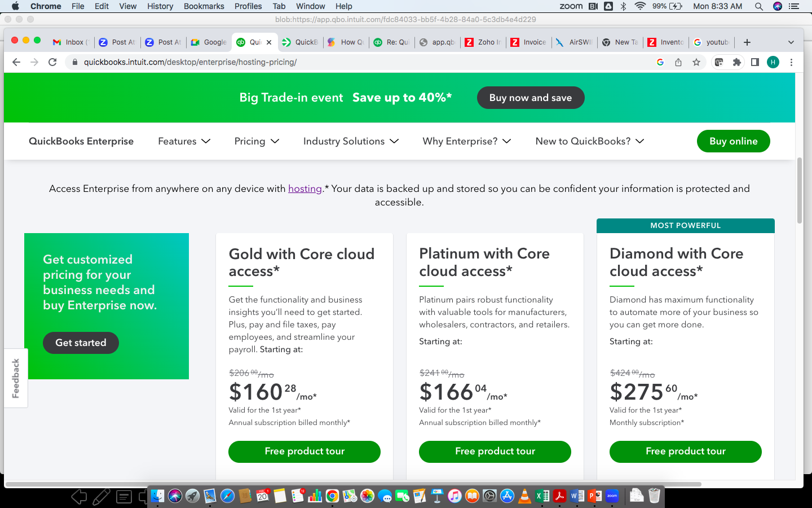This screenshot has height=508, width=812.
Task: Click the Buy now and save button
Action: (x=531, y=98)
